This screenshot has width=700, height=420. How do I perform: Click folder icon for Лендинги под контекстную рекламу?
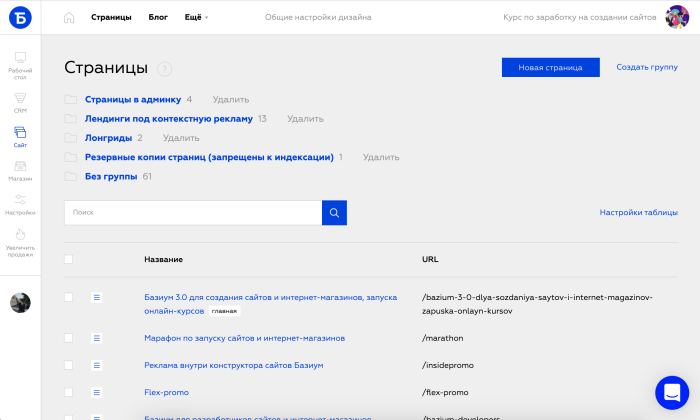pos(71,118)
